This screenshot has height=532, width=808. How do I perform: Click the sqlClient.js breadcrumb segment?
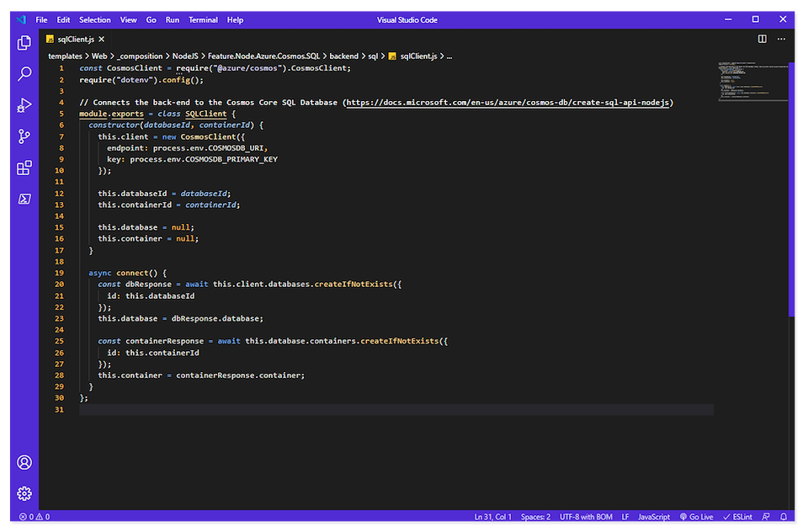pyautogui.click(x=412, y=56)
